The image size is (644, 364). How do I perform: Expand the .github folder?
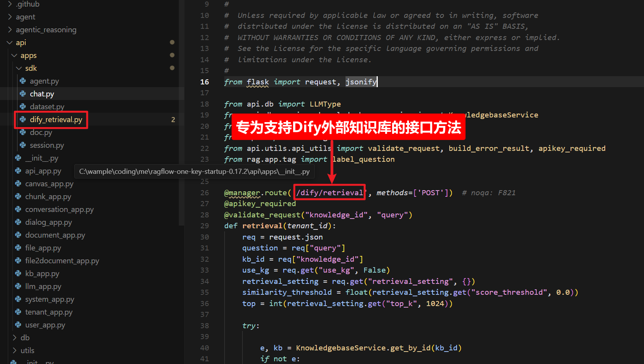tap(10, 4)
